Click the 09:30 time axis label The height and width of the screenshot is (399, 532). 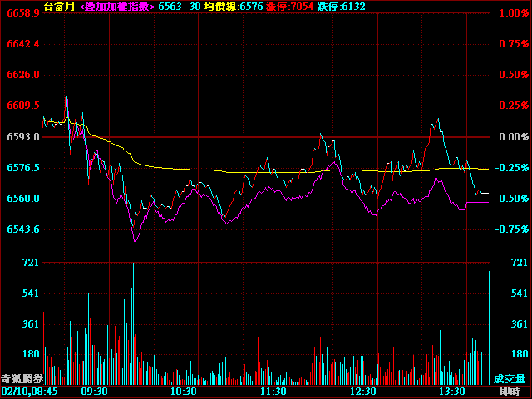coord(94,392)
